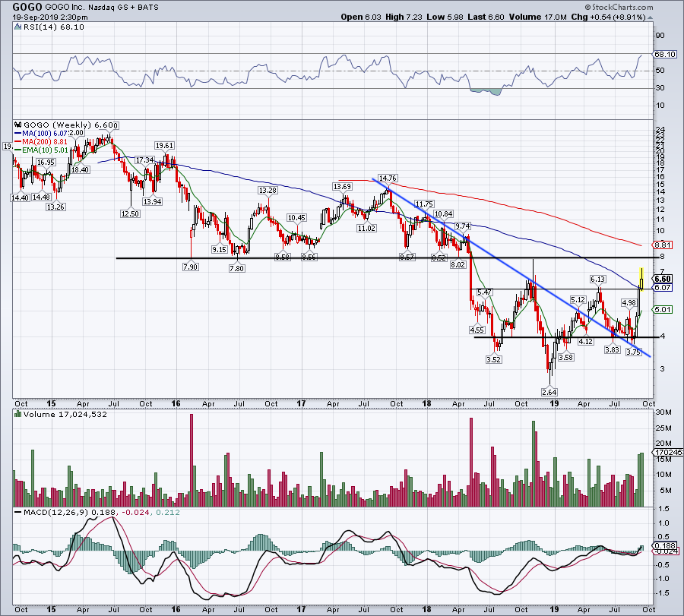Screen dimensions: 684x616
Task: Click the 10.84 price label
Action: pyautogui.click(x=444, y=213)
